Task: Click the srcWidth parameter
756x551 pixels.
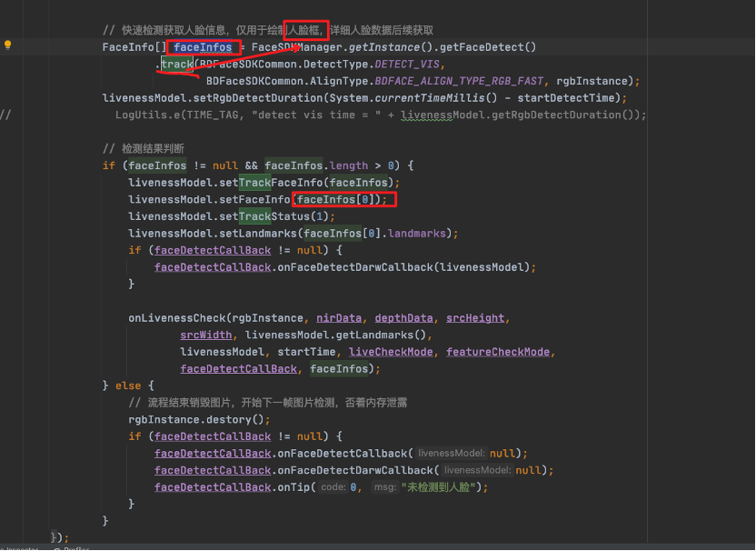Action: tap(206, 335)
